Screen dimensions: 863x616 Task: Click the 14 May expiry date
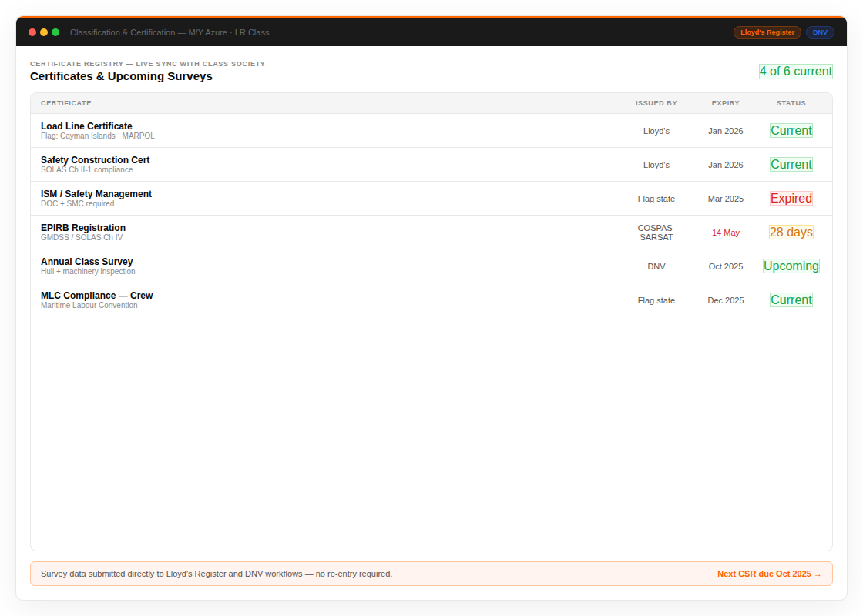pyautogui.click(x=725, y=233)
